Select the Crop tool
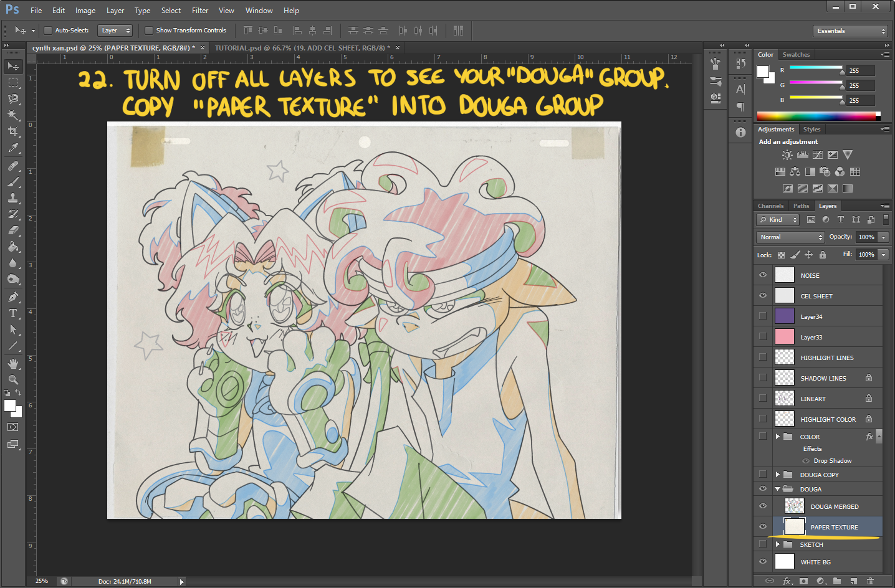Image resolution: width=895 pixels, height=588 pixels. point(13,131)
